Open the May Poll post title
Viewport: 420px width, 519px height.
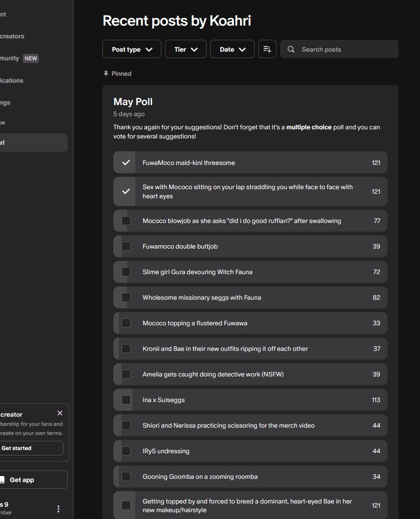(133, 102)
